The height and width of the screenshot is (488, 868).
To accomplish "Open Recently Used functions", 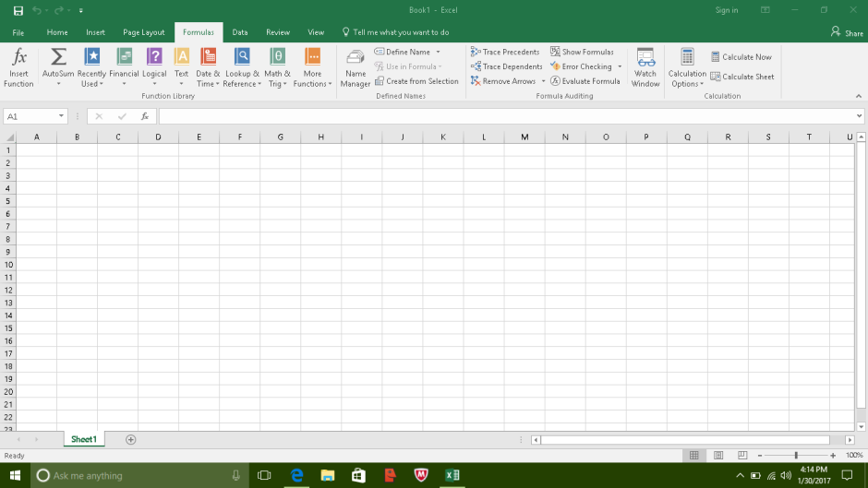I will coord(91,67).
